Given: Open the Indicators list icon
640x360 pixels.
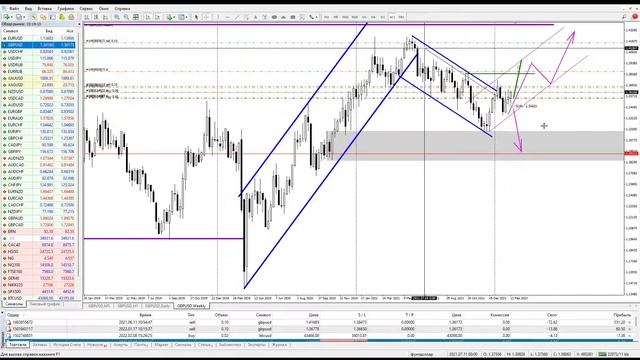Looking at the screenshot, I should [x=169, y=17].
